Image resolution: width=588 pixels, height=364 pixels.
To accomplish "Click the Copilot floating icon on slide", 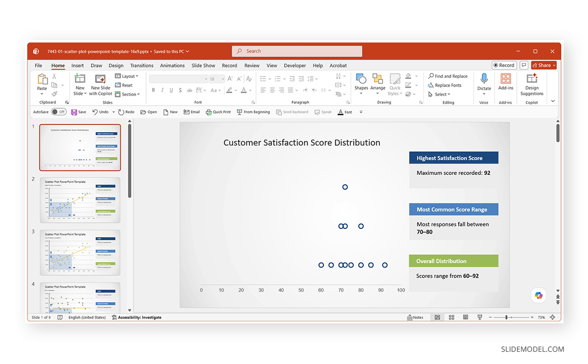I will pyautogui.click(x=539, y=295).
